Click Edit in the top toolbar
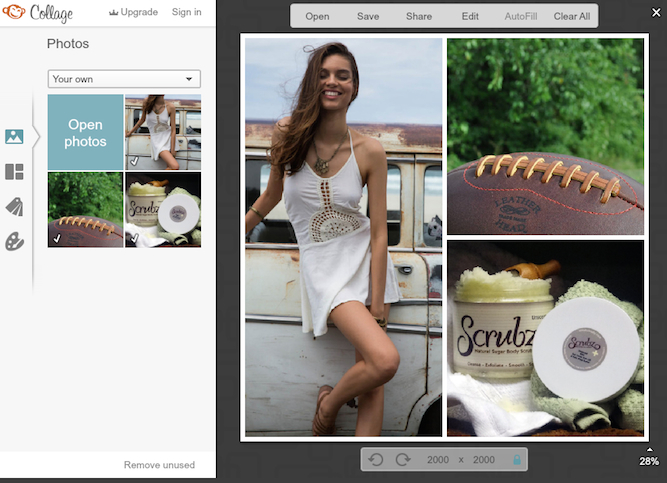 point(470,16)
